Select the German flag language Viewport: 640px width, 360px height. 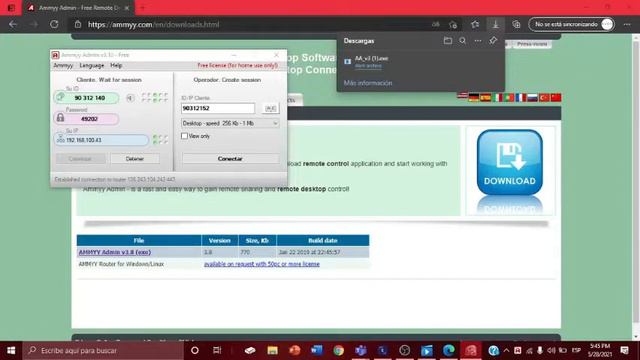473,98
